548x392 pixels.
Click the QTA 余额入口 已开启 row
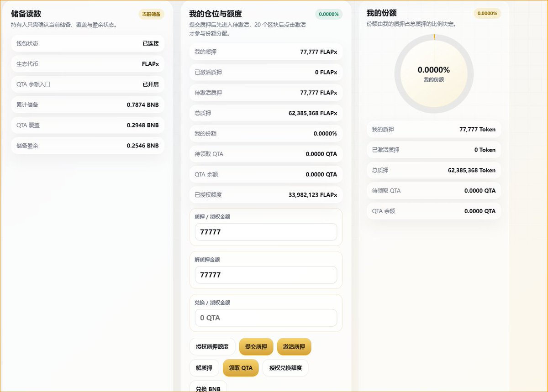[88, 84]
